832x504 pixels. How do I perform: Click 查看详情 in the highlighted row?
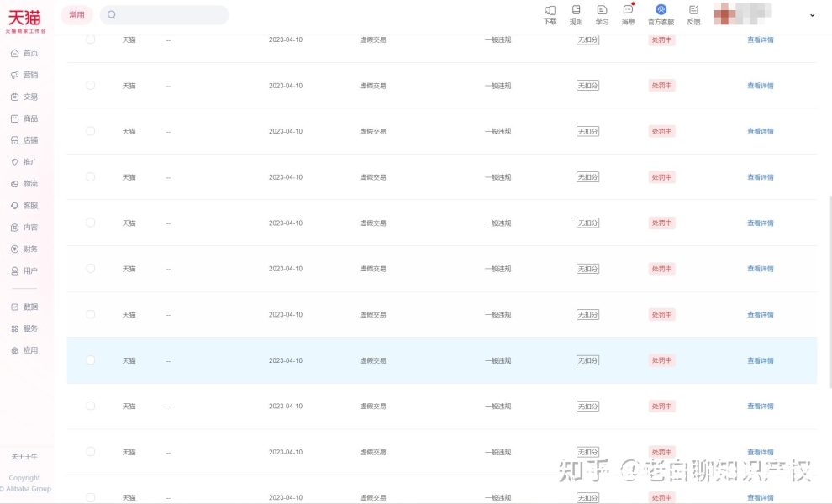coord(760,360)
